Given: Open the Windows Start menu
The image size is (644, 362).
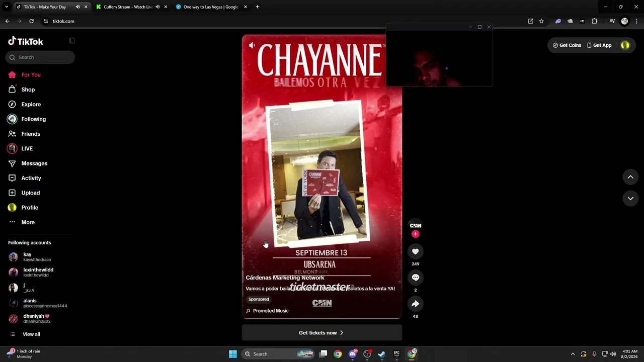Looking at the screenshot, I should point(233,354).
